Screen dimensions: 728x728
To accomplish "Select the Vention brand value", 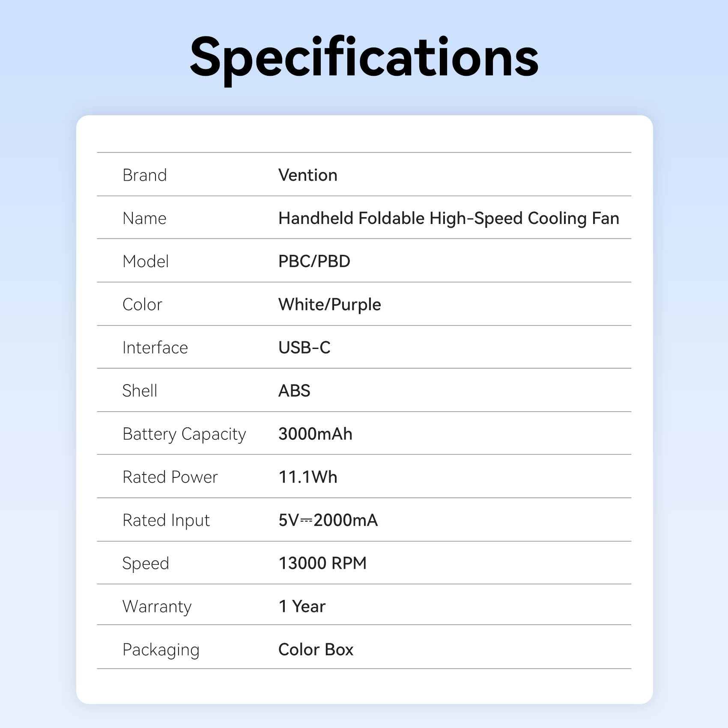I will pyautogui.click(x=307, y=175).
